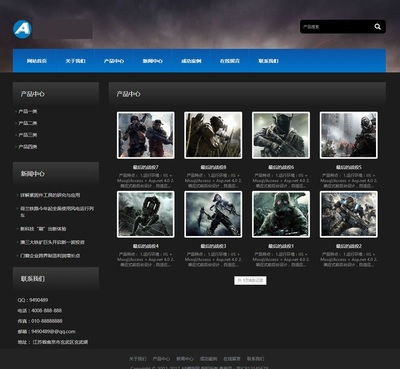Click the title text 最后的战役2

pyautogui.click(x=349, y=246)
